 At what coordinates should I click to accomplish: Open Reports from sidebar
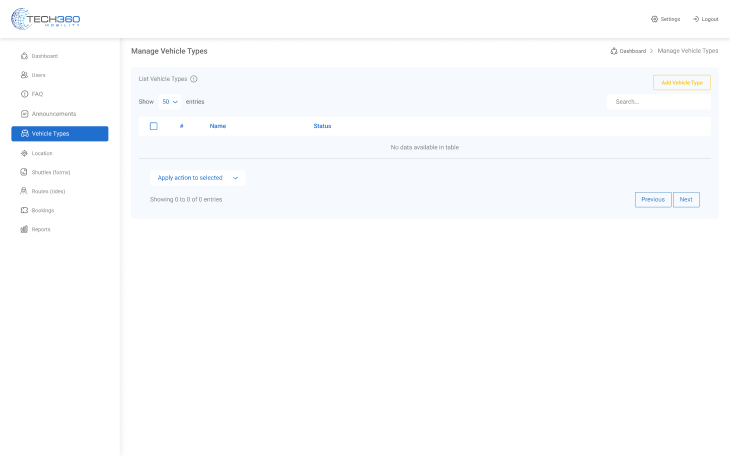pyautogui.click(x=60, y=229)
